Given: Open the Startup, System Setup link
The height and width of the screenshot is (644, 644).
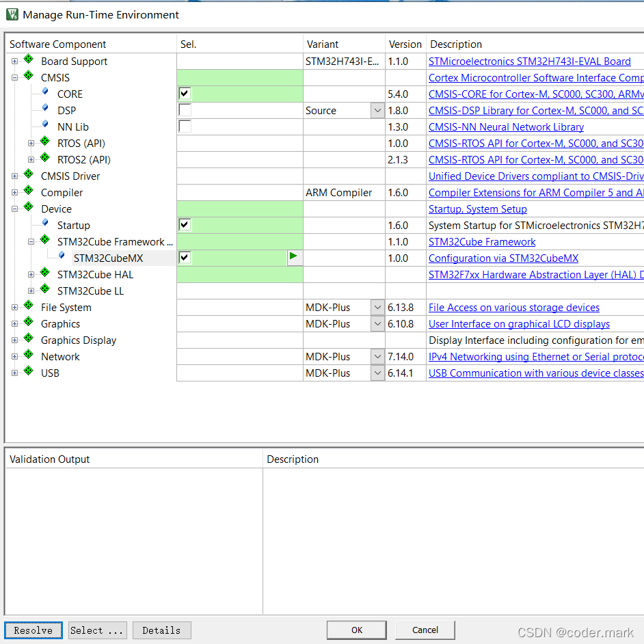Looking at the screenshot, I should pos(478,209).
